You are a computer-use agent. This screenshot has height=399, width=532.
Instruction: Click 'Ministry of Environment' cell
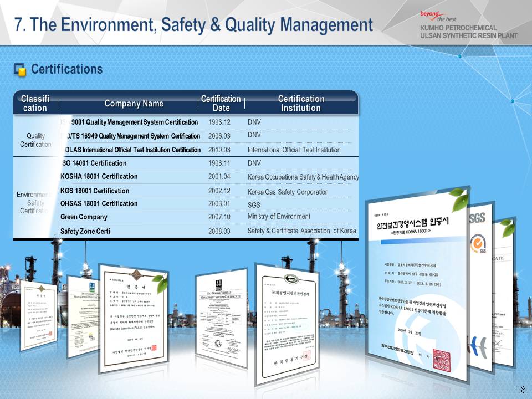279,217
